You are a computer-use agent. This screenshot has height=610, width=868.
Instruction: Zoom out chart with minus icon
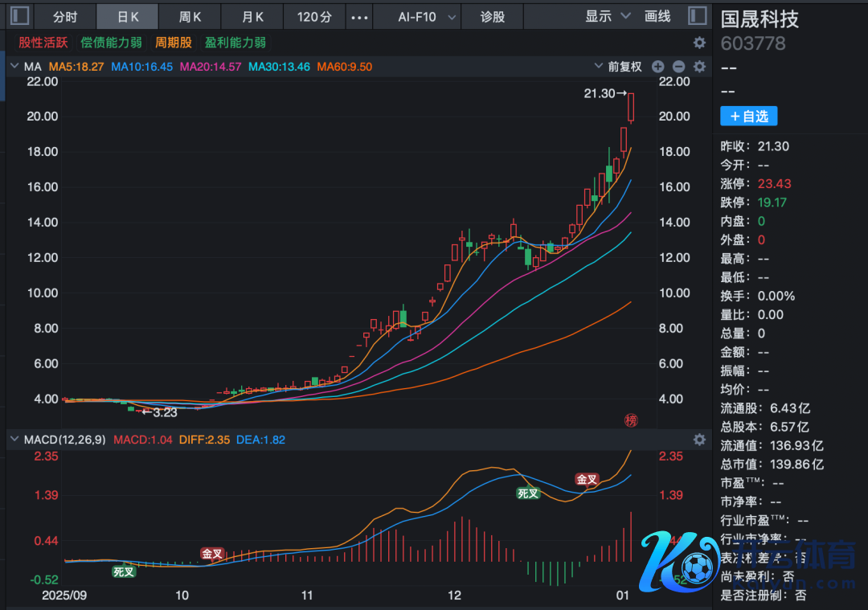(678, 67)
